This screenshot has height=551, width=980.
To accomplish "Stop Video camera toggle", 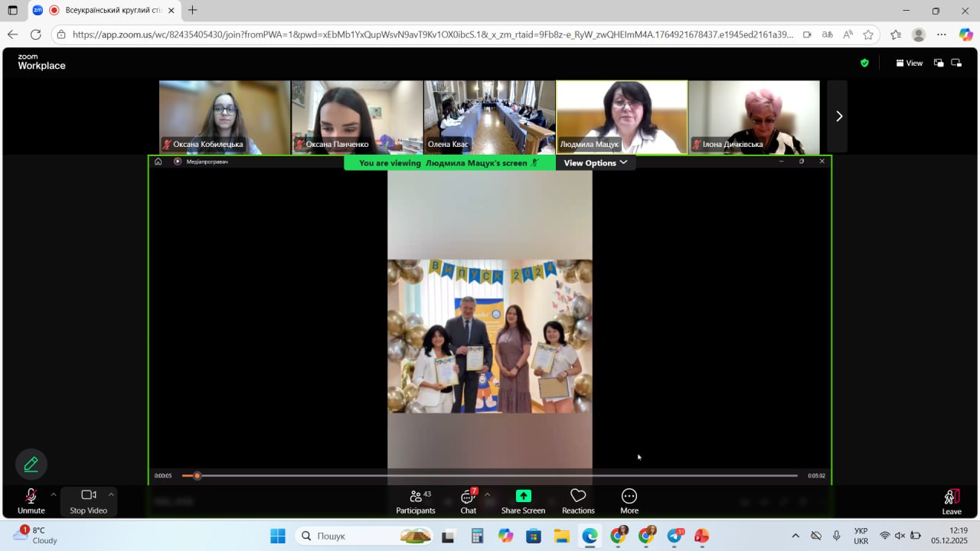I will coord(88,500).
